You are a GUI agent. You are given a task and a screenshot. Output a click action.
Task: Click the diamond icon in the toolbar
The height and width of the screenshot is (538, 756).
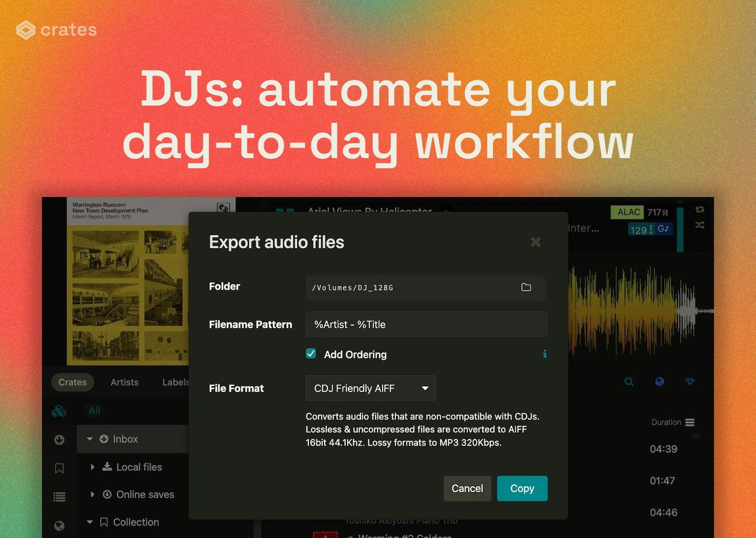point(690,381)
